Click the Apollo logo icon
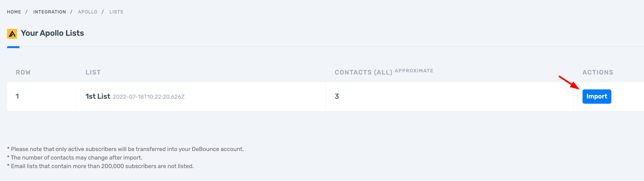This screenshot has height=181, width=644. pyautogui.click(x=12, y=34)
